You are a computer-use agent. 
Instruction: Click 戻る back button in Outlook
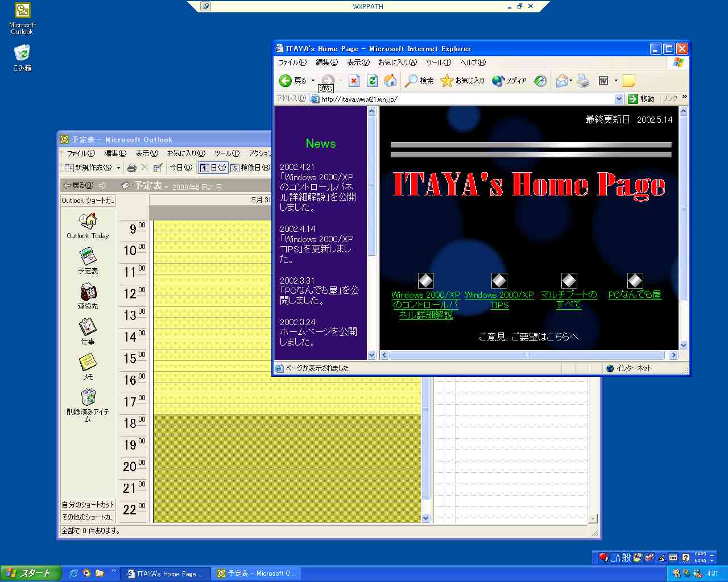pos(78,185)
